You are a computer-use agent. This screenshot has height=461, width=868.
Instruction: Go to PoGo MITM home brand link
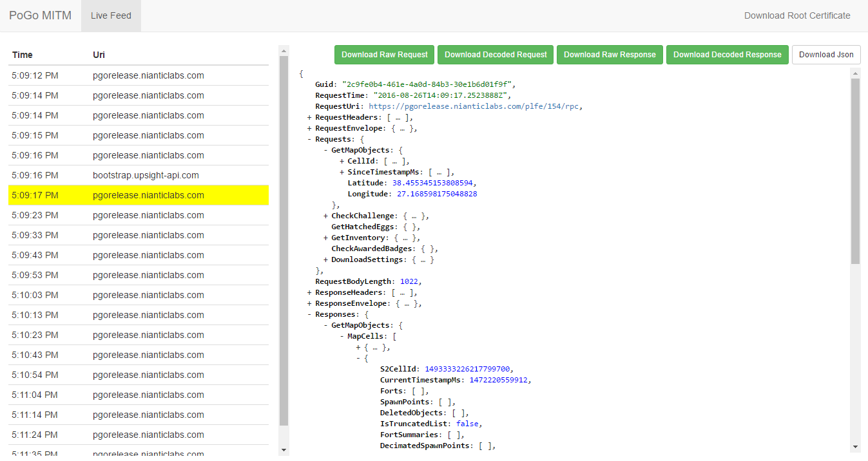click(x=40, y=15)
